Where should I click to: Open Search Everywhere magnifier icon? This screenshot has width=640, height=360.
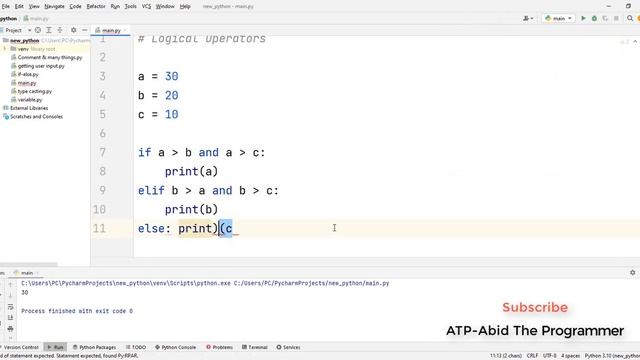tap(630, 18)
